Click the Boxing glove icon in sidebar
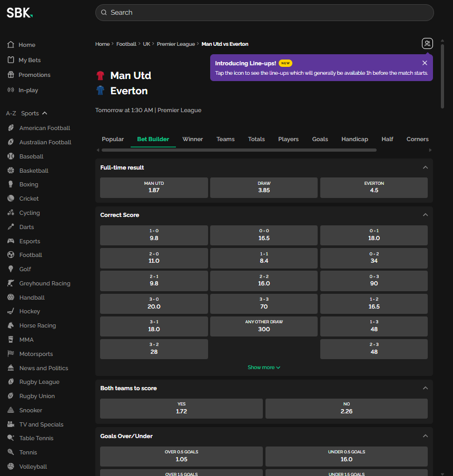 pos(11,185)
